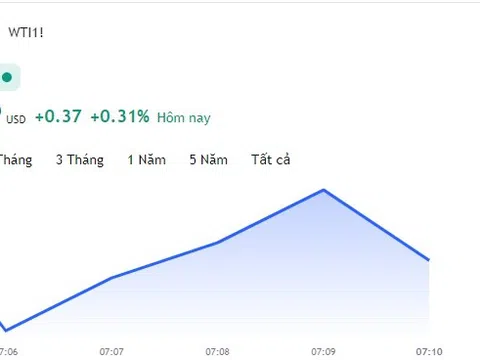Click the Hôm nay label
The height and width of the screenshot is (360, 480).
coord(184,118)
